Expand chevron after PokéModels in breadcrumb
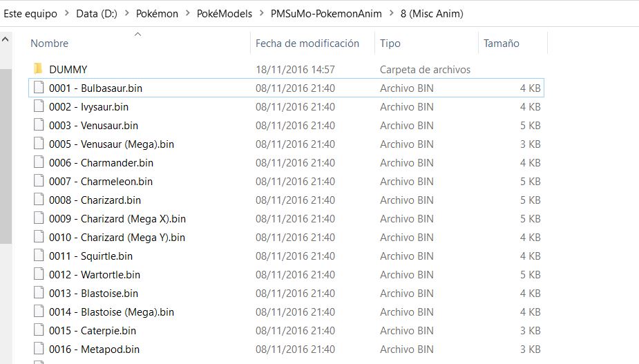Screen dimensions: 639x364 261,13
